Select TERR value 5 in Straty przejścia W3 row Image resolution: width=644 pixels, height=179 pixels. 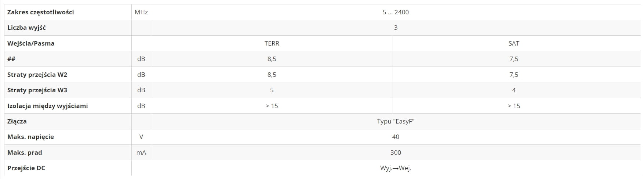coord(272,90)
